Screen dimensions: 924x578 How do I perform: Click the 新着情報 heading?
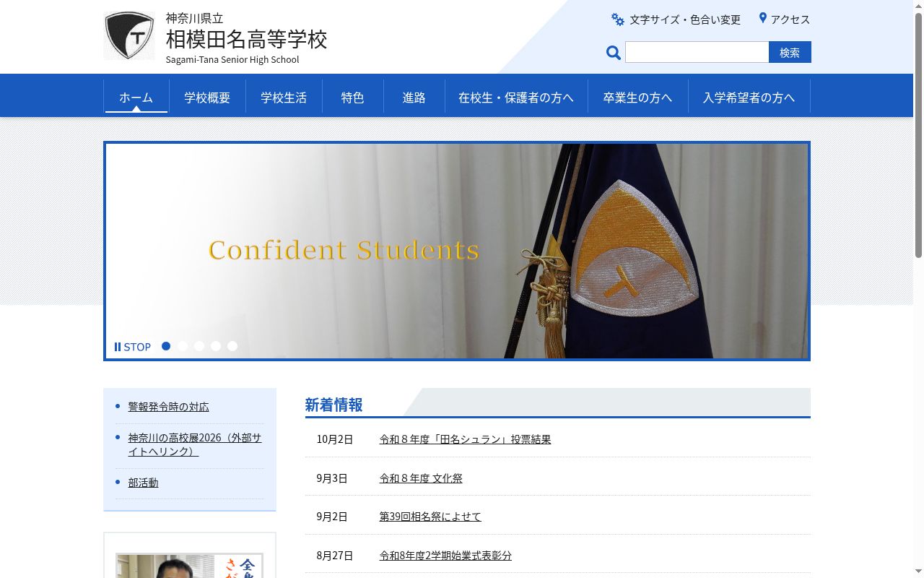(x=334, y=405)
